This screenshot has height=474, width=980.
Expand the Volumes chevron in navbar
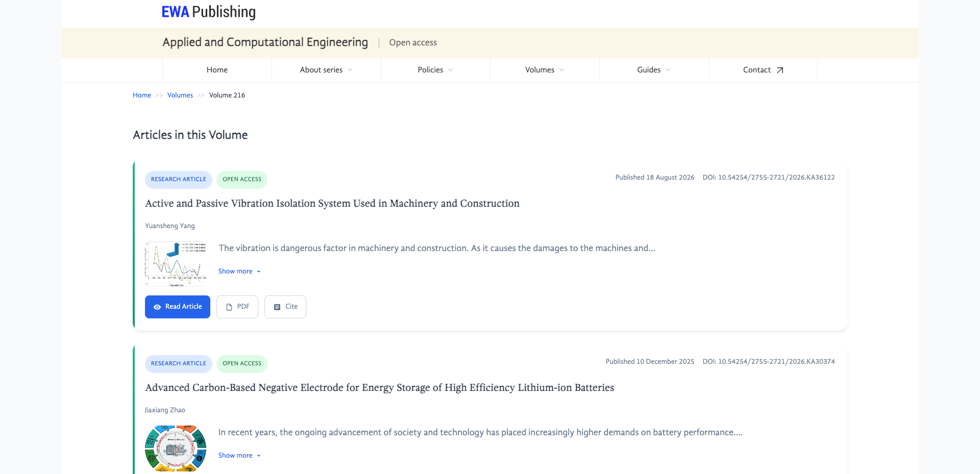point(561,70)
